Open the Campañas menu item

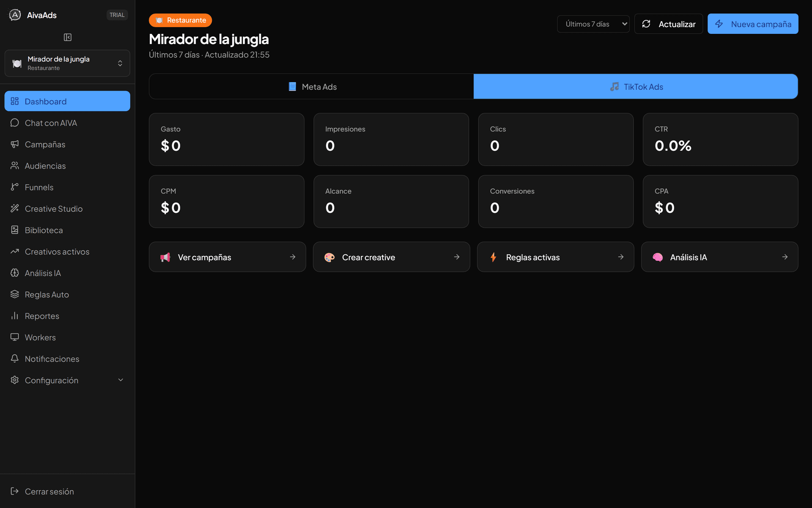(67, 144)
